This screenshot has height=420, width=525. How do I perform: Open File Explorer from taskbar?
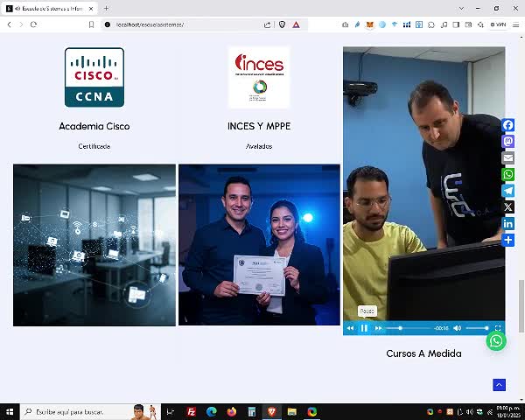(292, 411)
